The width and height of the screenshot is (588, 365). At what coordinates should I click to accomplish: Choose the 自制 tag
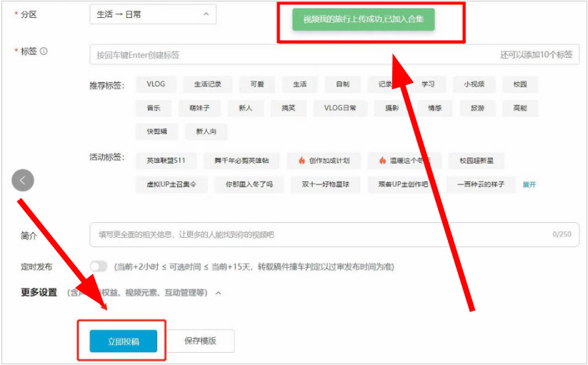[x=342, y=84]
